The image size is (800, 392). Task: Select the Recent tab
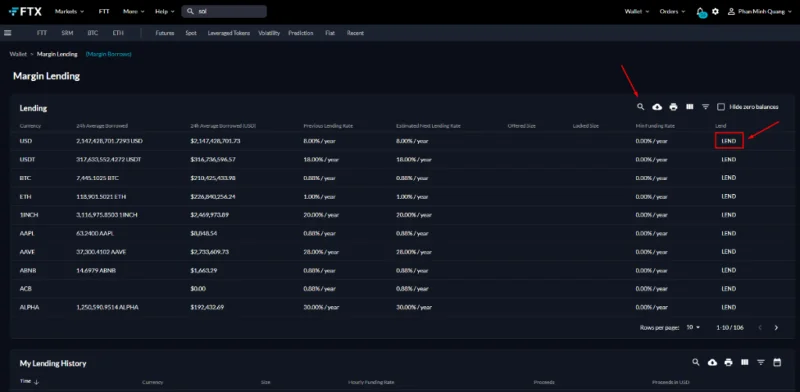pos(355,33)
